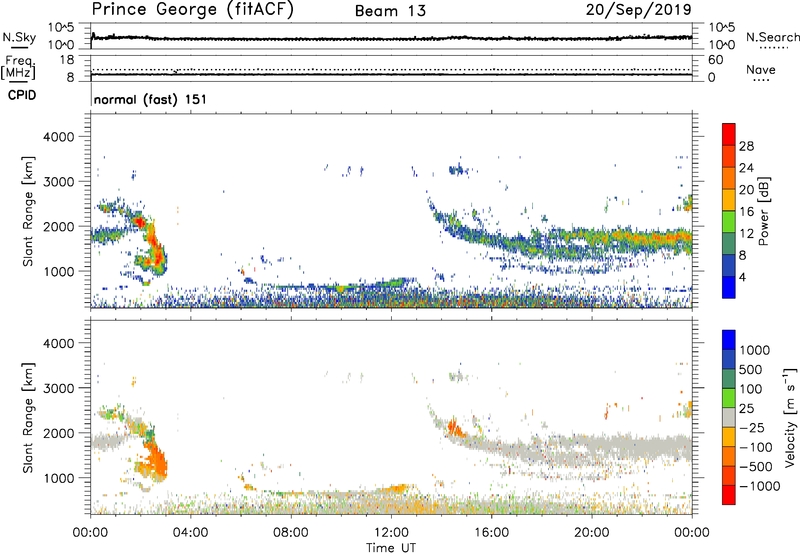Click the '04:00' time axis label
Image resolution: width=800 pixels, height=554 pixels.
[x=190, y=533]
